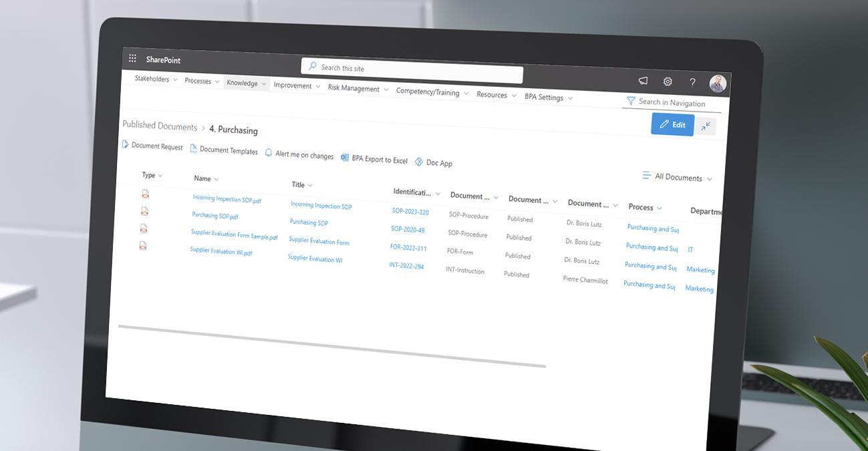Open the Name column header dropdown

point(206,178)
